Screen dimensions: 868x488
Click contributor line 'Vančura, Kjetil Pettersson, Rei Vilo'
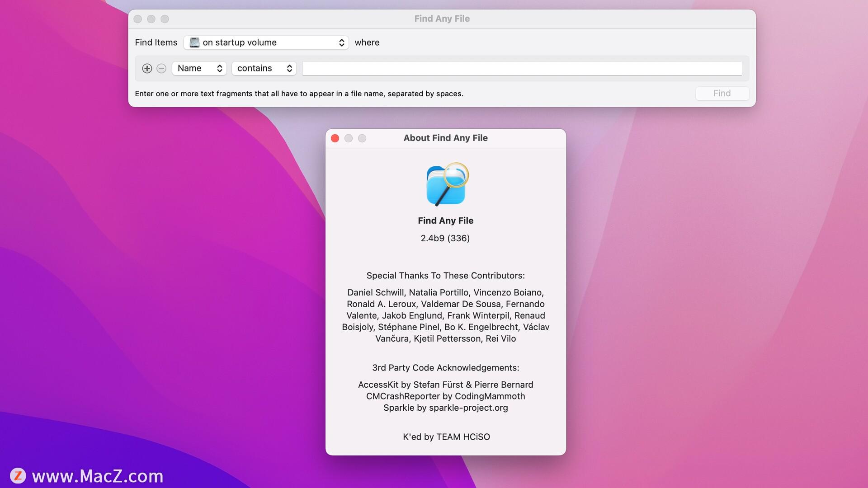click(x=446, y=338)
